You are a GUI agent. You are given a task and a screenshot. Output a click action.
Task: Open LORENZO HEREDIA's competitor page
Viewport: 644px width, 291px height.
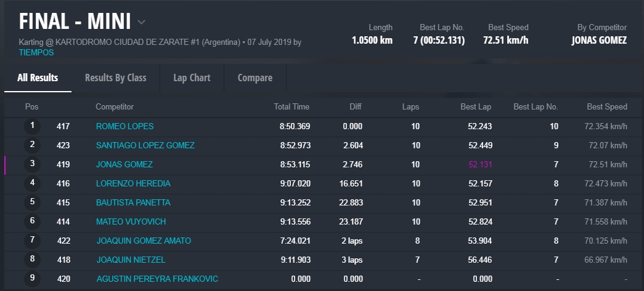[133, 183]
